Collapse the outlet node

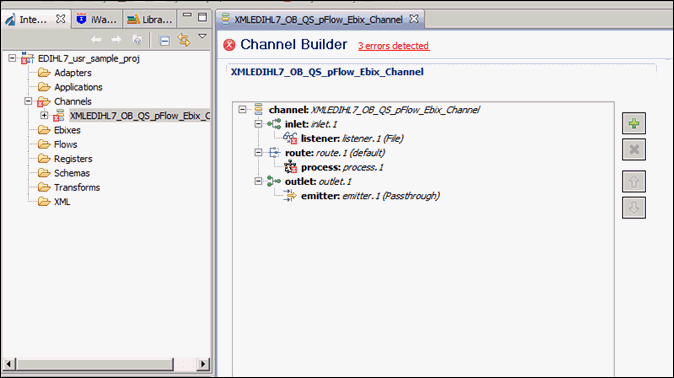(258, 181)
